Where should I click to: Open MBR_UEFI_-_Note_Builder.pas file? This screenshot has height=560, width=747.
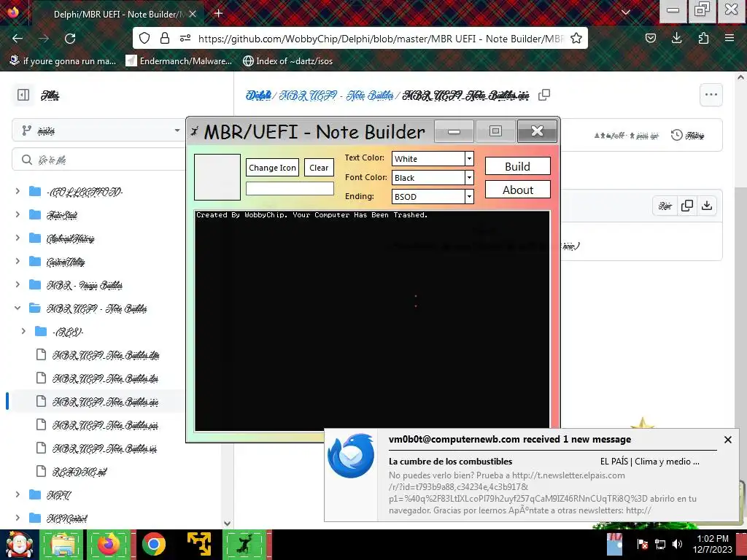(105, 425)
